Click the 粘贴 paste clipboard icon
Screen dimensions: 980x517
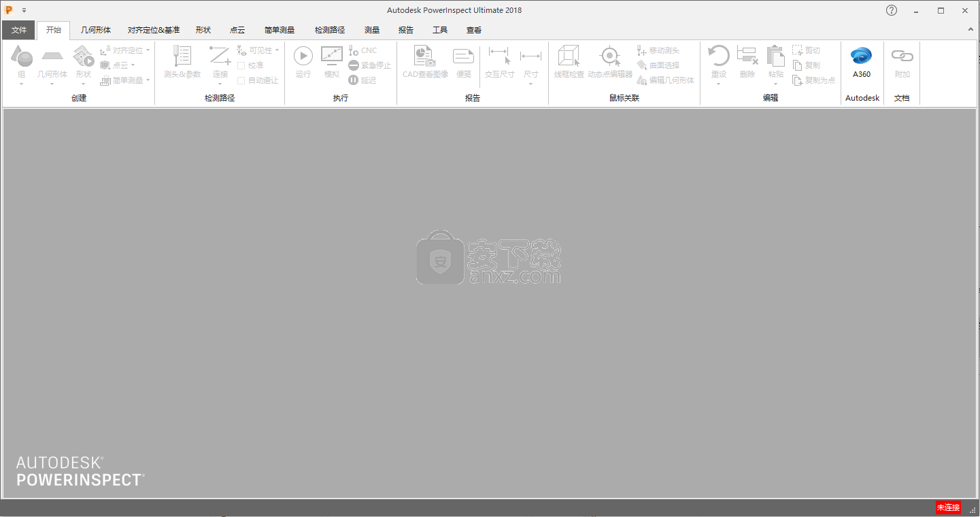[775, 56]
